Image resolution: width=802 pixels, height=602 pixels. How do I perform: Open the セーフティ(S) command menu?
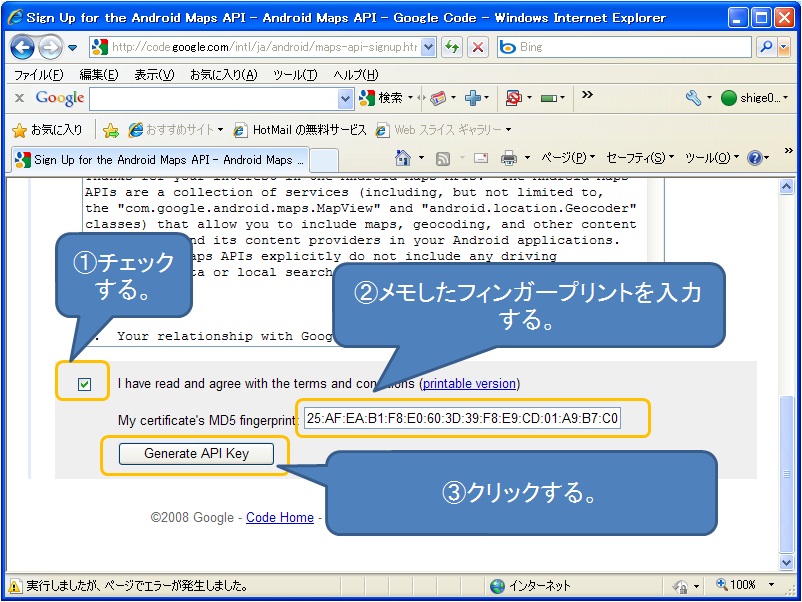tap(639, 158)
